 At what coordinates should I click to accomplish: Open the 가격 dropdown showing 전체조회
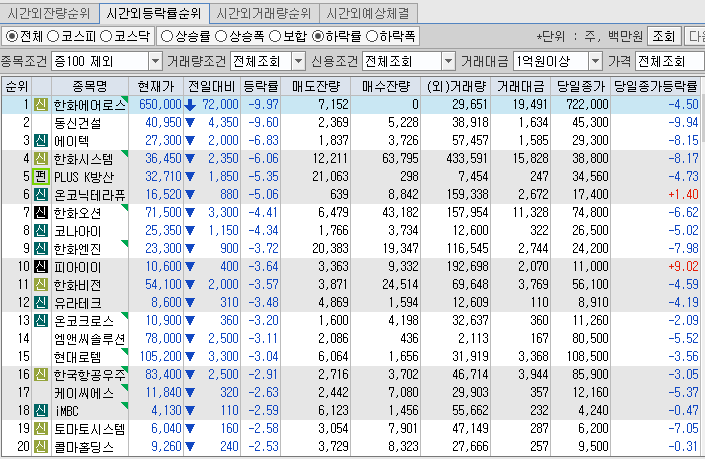(x=670, y=61)
